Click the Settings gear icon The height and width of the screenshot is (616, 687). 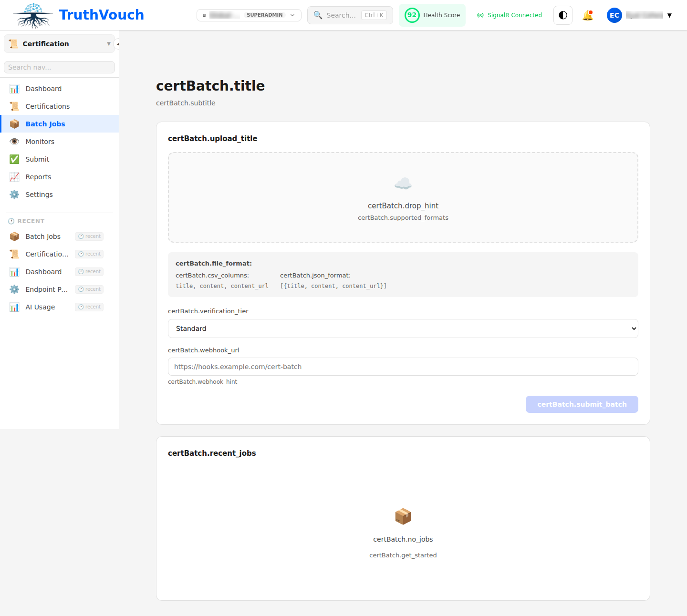[14, 194]
